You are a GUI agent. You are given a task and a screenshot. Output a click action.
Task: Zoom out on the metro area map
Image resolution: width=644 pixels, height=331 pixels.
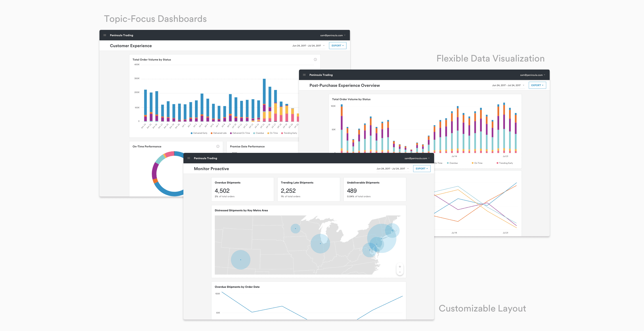(400, 272)
